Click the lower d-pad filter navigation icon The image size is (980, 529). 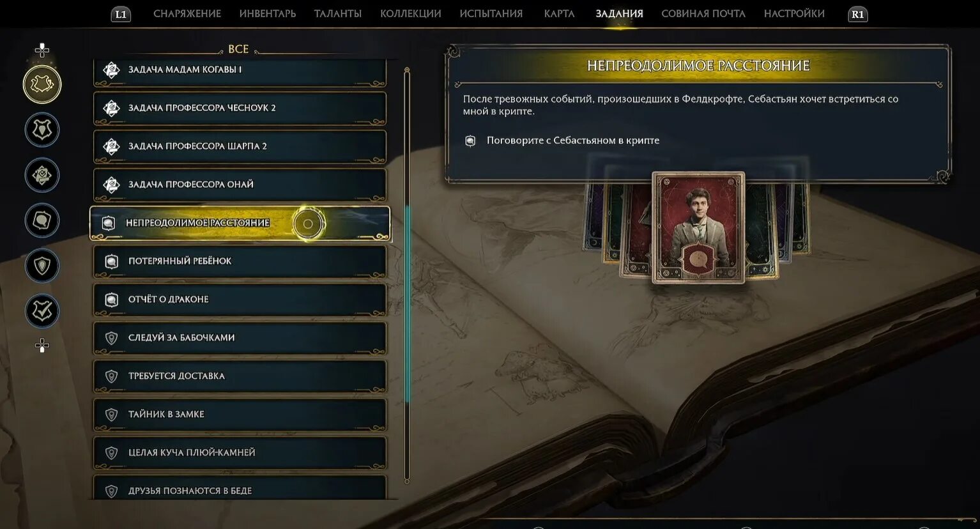pyautogui.click(x=42, y=346)
